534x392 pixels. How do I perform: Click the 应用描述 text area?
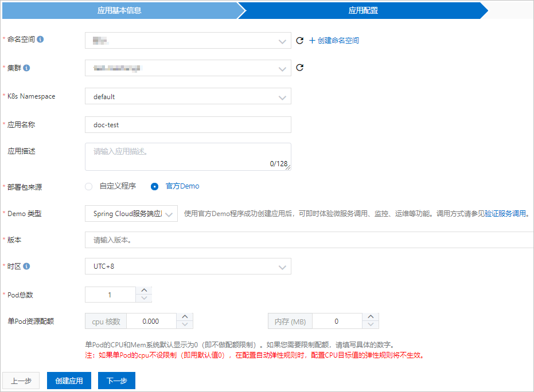(x=188, y=156)
